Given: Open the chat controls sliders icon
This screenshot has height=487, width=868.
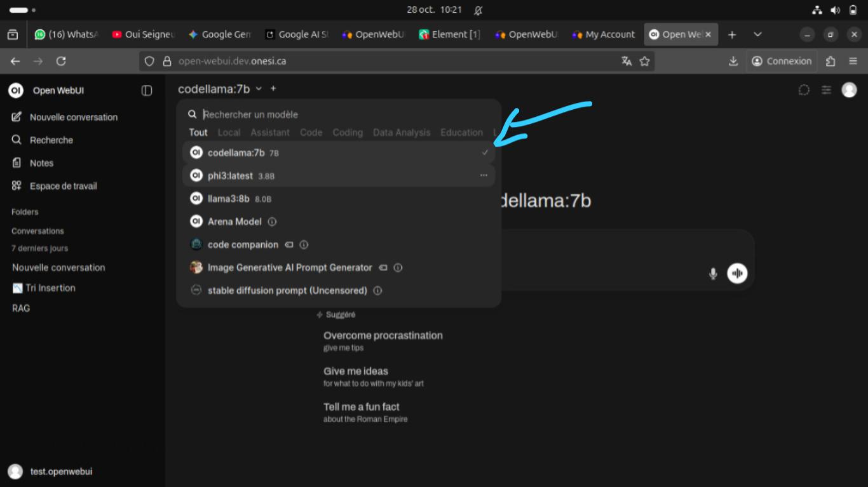Looking at the screenshot, I should pyautogui.click(x=826, y=90).
